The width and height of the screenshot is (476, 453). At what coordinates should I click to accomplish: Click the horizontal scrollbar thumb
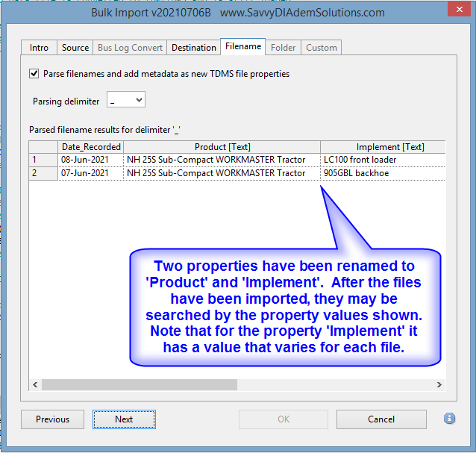[139, 385]
